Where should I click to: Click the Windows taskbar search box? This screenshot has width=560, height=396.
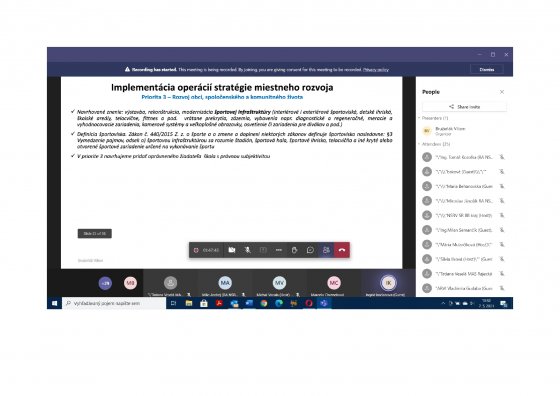(114, 303)
